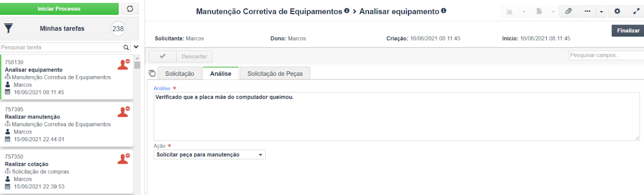Viewport: 644px width, 195px height.
Task: Click the red user icon on task 757395
Action: (123, 112)
